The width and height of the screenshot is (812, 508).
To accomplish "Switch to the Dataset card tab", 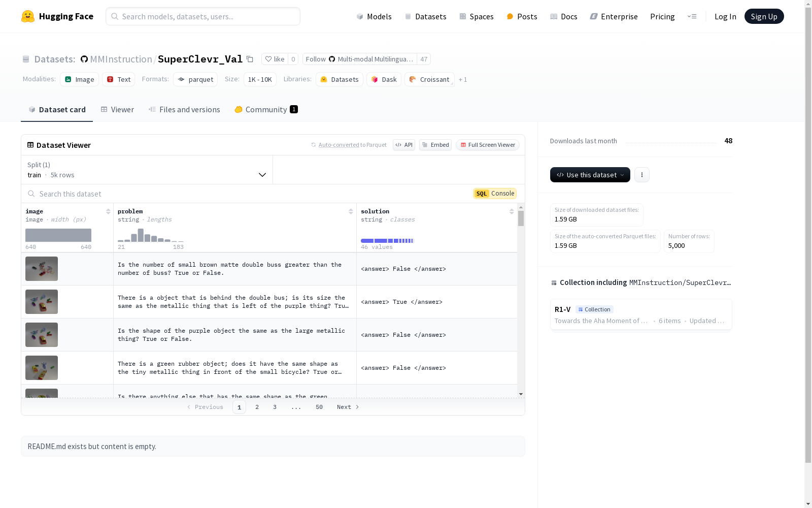I will 57,110.
